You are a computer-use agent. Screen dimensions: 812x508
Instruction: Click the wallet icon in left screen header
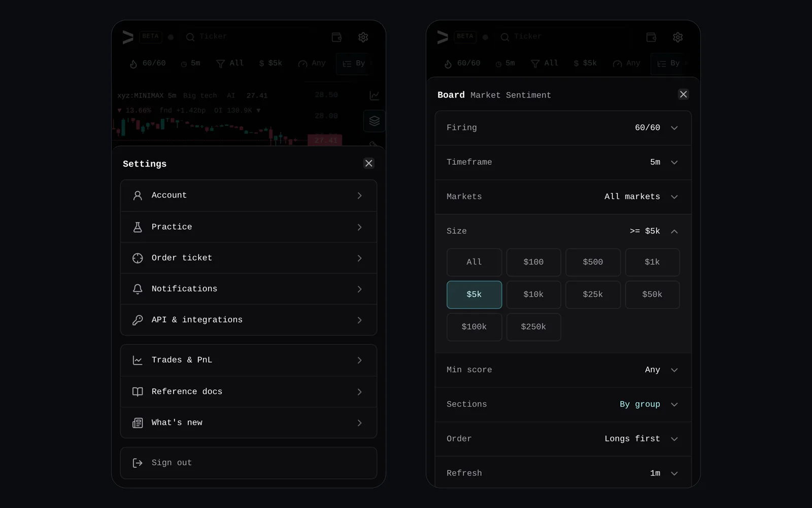(336, 37)
